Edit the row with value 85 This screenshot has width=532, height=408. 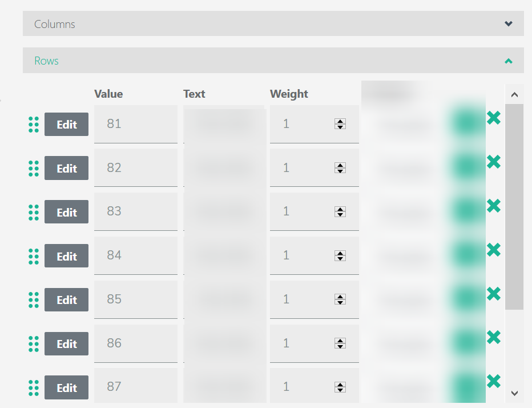click(66, 299)
